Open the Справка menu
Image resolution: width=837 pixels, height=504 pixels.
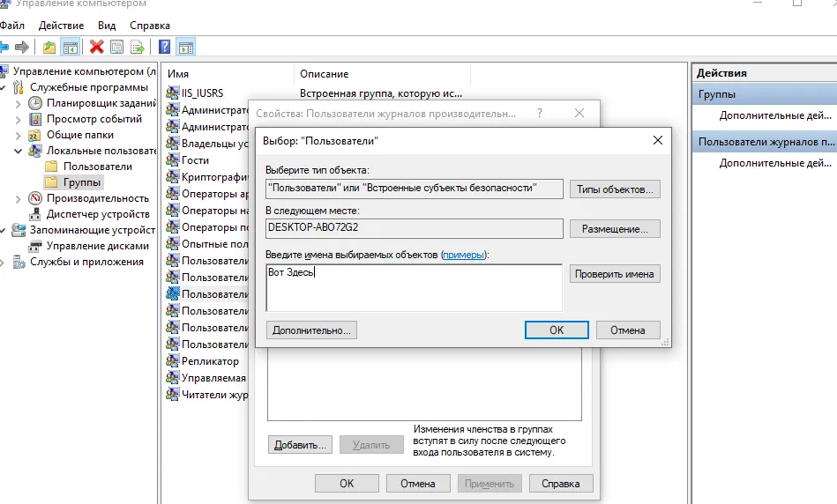tap(149, 26)
